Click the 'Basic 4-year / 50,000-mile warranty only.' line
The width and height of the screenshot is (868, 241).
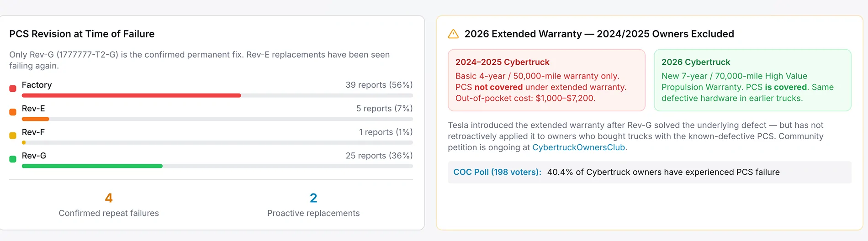pyautogui.click(x=537, y=76)
